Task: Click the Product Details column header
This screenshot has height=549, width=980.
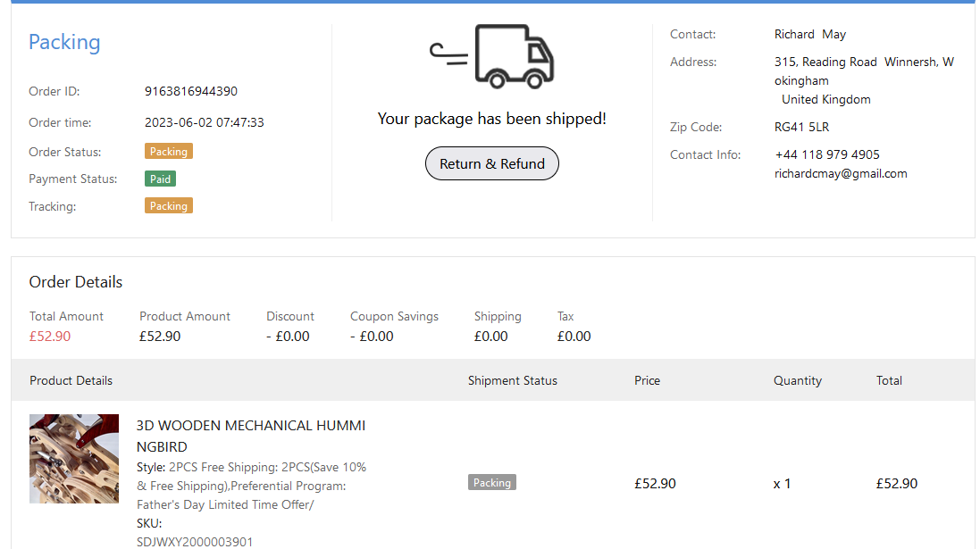Action: tap(71, 380)
